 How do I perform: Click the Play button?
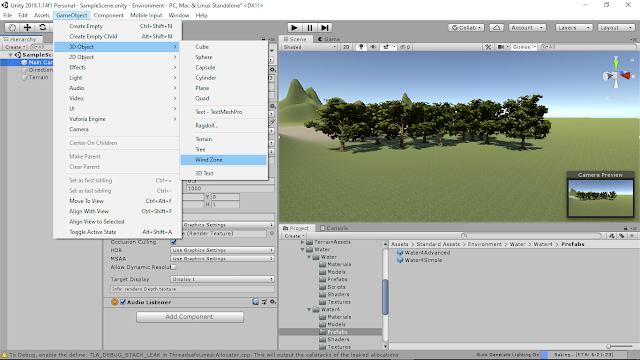(294, 27)
